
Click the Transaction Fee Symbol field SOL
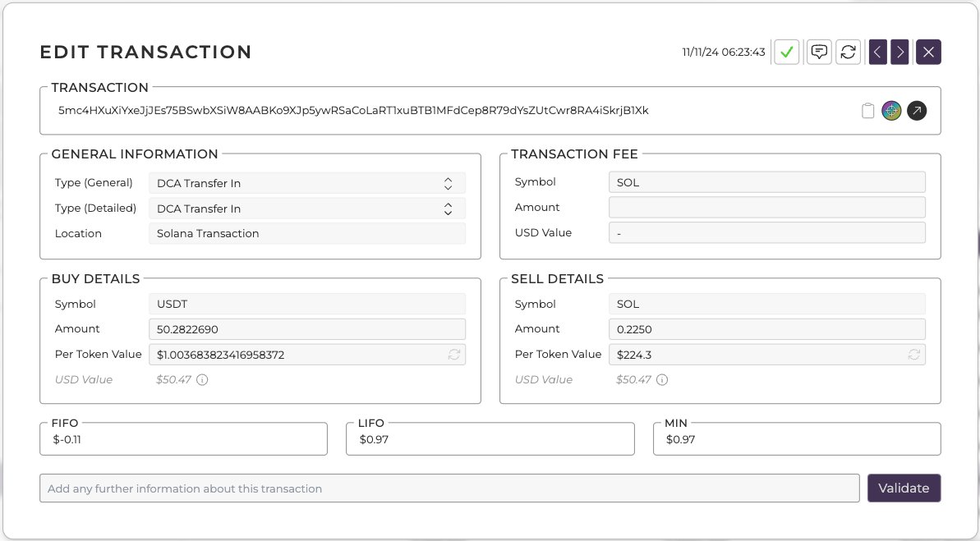pyautogui.click(x=767, y=182)
